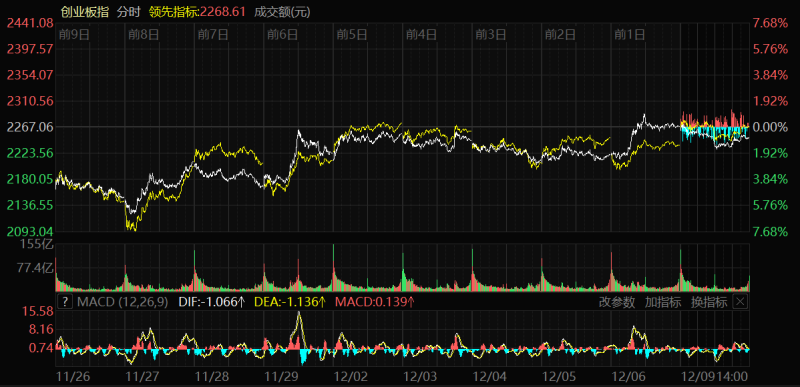The image size is (800, 387).
Task: Click the 2180.05 price label
Action: click(x=30, y=179)
